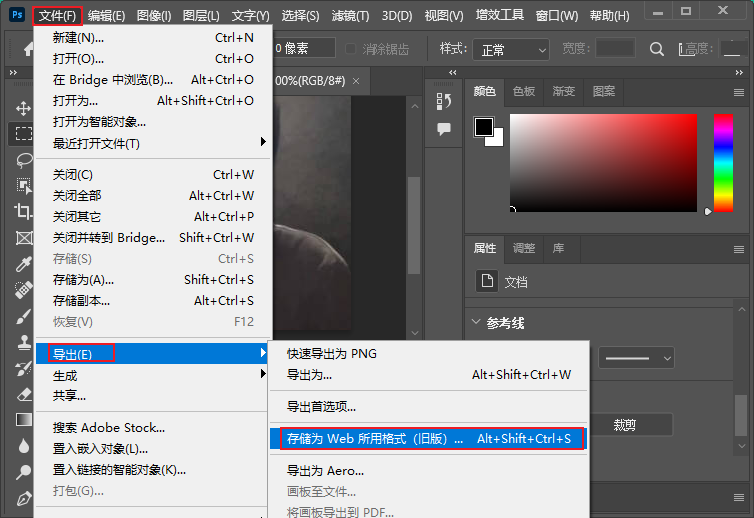Viewport: 754px width, 518px height.
Task: Select the Eraser tool
Action: click(x=22, y=394)
